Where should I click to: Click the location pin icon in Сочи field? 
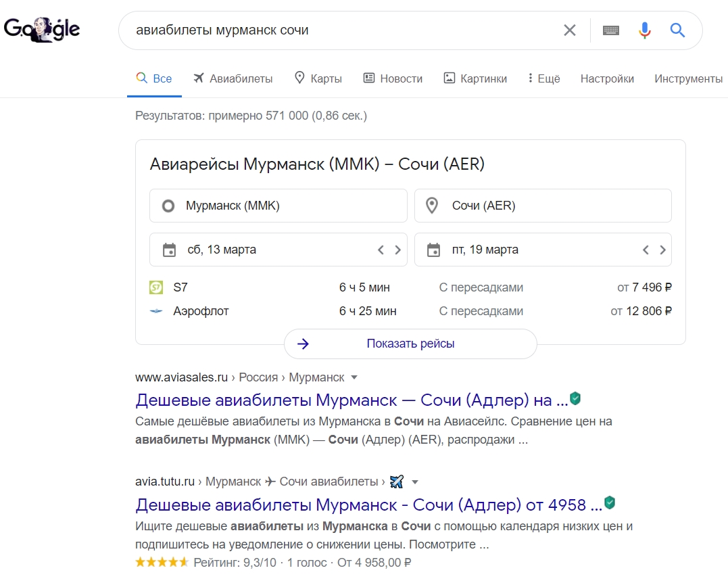433,205
